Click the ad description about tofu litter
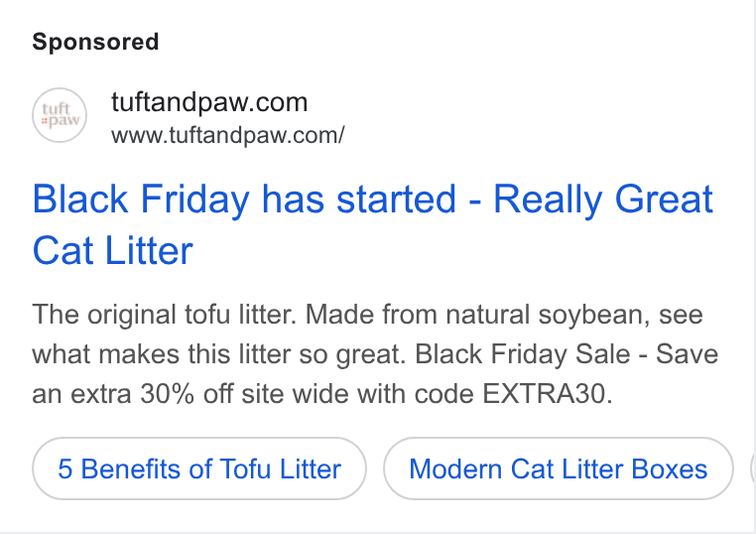Image resolution: width=756 pixels, height=534 pixels. [375, 354]
